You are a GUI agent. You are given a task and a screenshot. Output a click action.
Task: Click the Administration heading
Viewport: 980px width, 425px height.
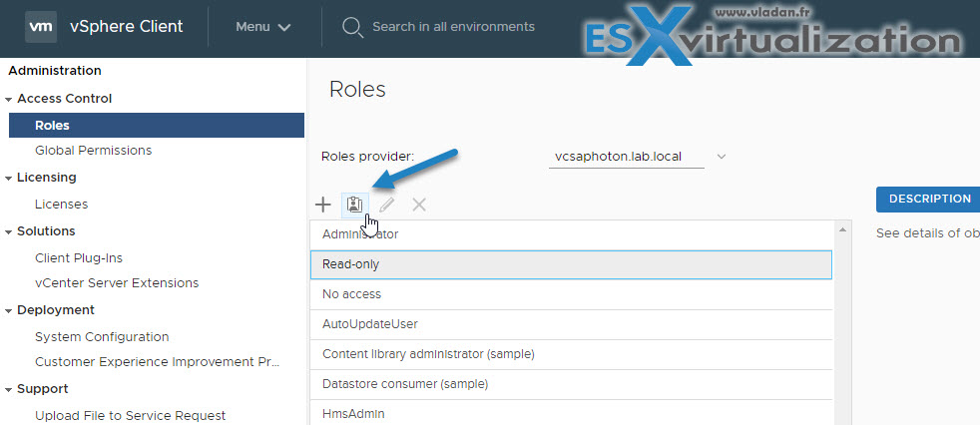[55, 71]
